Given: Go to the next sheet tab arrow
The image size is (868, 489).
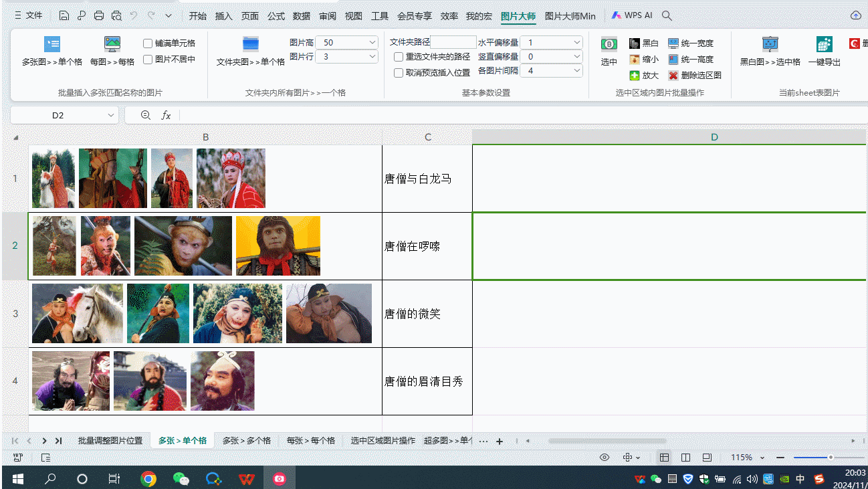Looking at the screenshot, I should click(44, 441).
